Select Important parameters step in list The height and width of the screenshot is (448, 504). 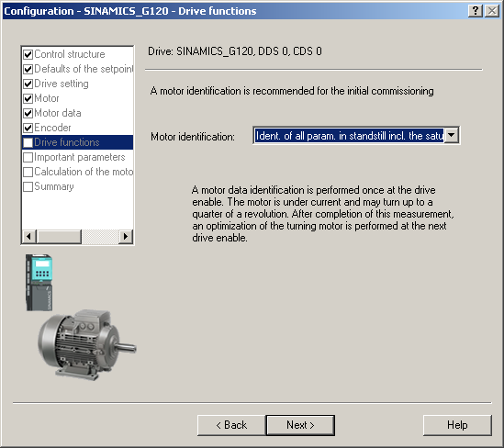click(79, 157)
